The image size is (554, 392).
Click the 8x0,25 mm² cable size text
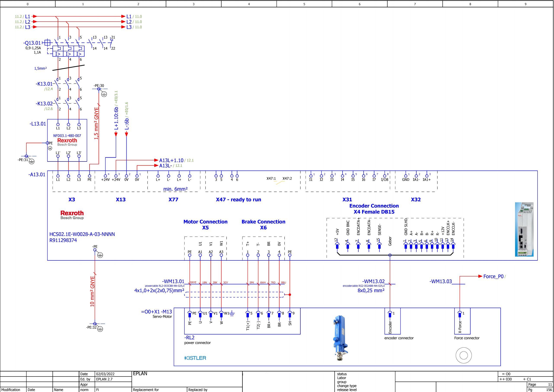point(371,290)
